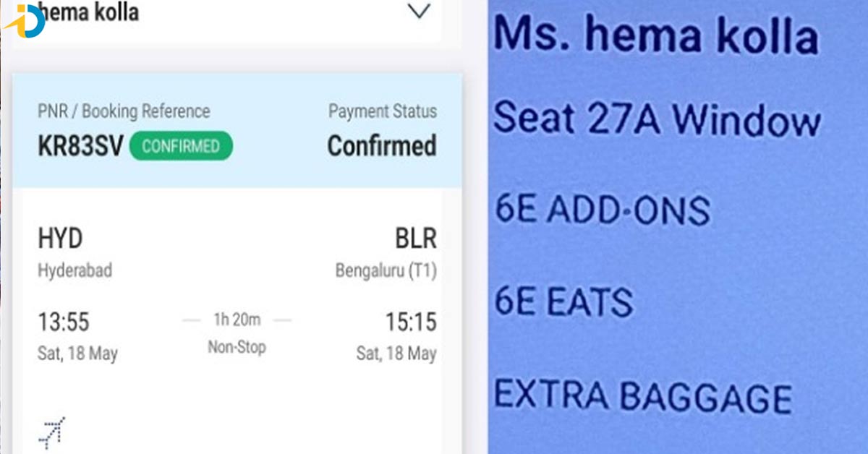
Task: Click the Non-Stop flight label
Action: tap(237, 347)
